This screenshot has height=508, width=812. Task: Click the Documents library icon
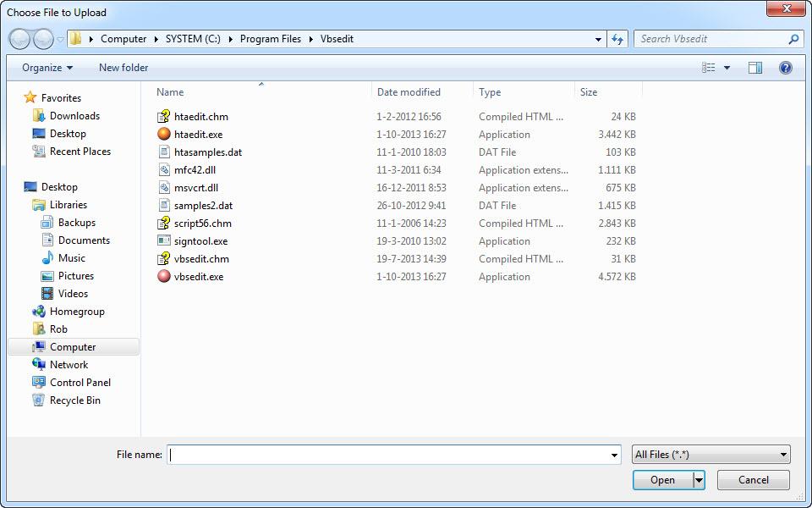pos(47,240)
